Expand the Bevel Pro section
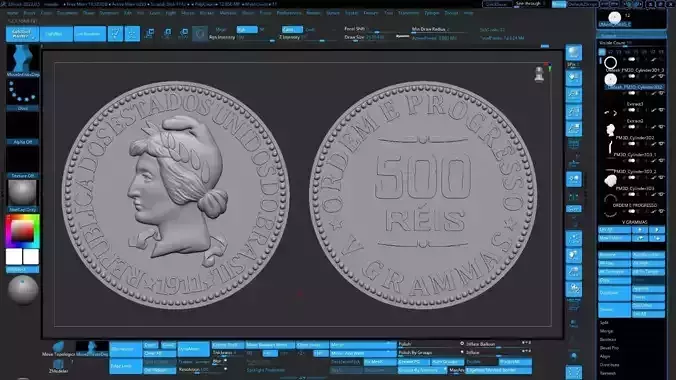The image size is (676, 380). click(x=609, y=348)
